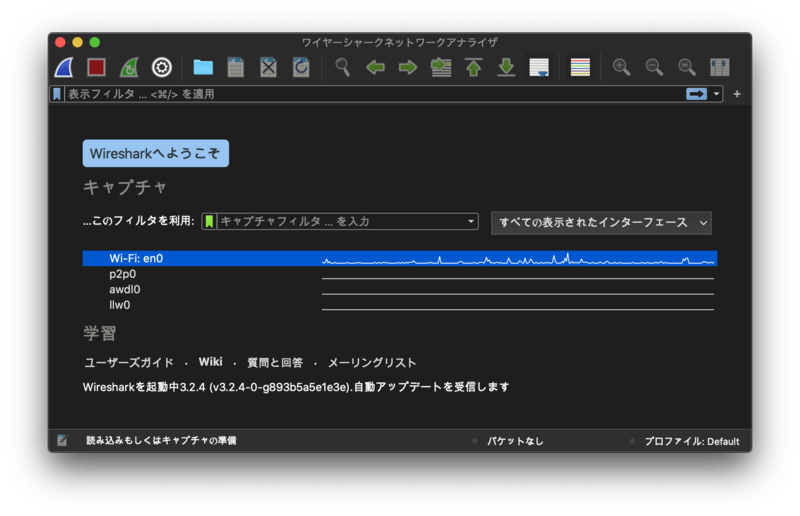800x516 pixels.
Task: Apply display filter arrow button
Action: 696,94
